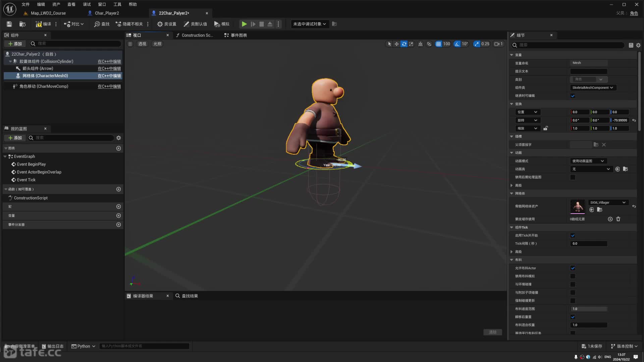Open the details panel settings gear
The image size is (644, 362).
point(638,45)
